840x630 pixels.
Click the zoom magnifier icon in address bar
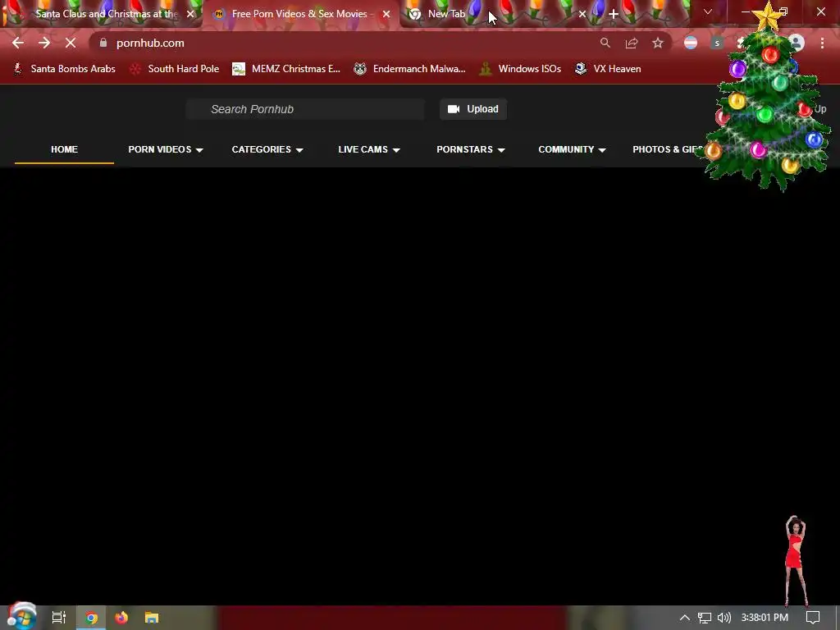pyautogui.click(x=605, y=43)
